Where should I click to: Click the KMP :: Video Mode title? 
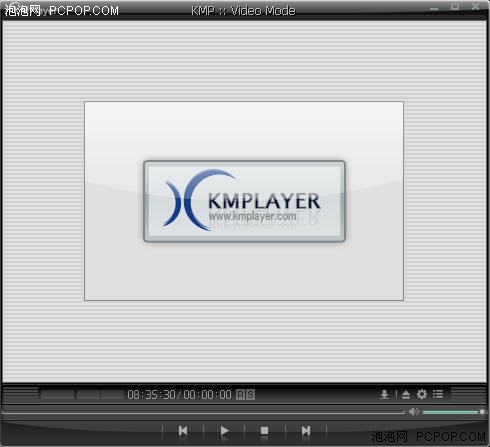[x=243, y=11]
